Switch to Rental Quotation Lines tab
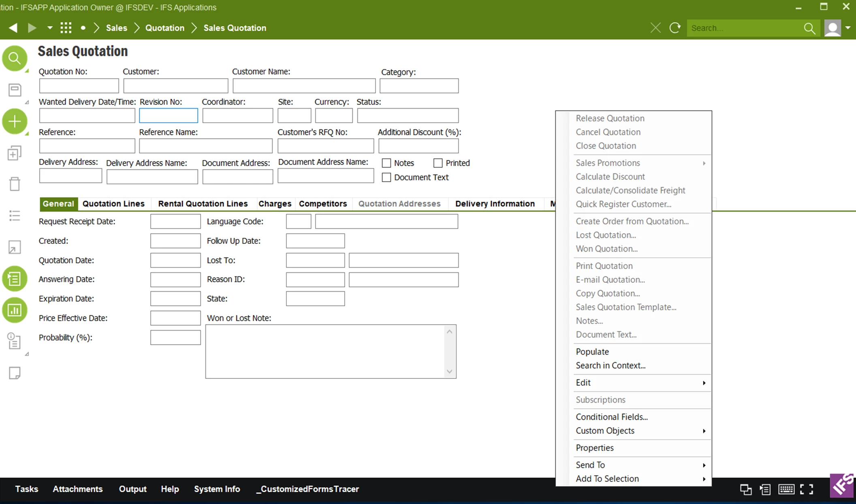The width and height of the screenshot is (856, 504). [203, 204]
